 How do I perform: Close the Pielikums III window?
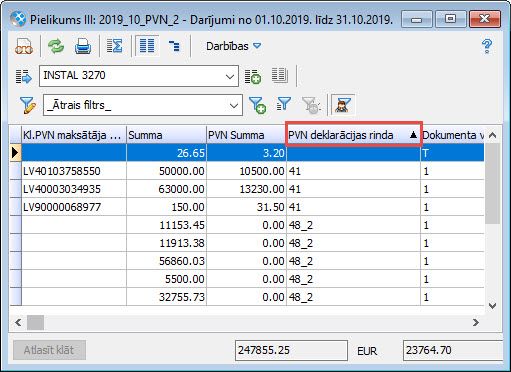tap(484, 19)
